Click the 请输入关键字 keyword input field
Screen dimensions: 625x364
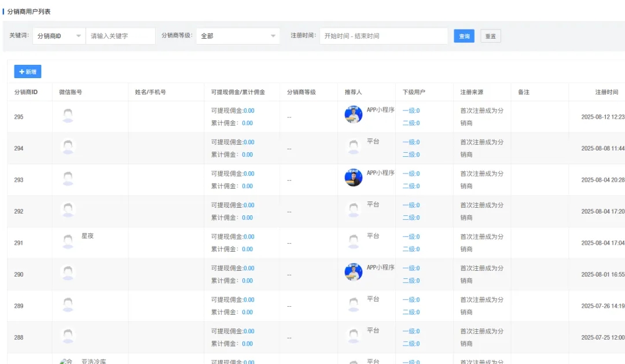(x=120, y=35)
